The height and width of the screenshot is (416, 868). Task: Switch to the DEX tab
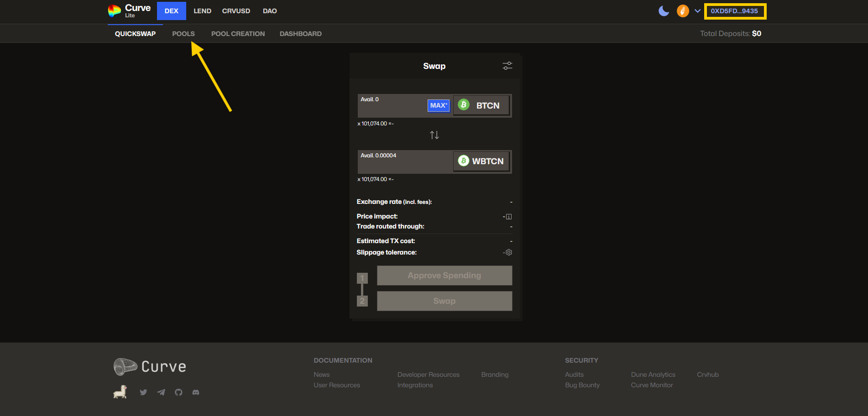(x=171, y=11)
